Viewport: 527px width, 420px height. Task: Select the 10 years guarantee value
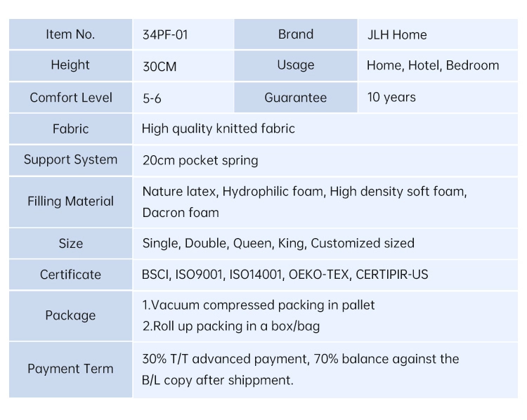click(391, 98)
